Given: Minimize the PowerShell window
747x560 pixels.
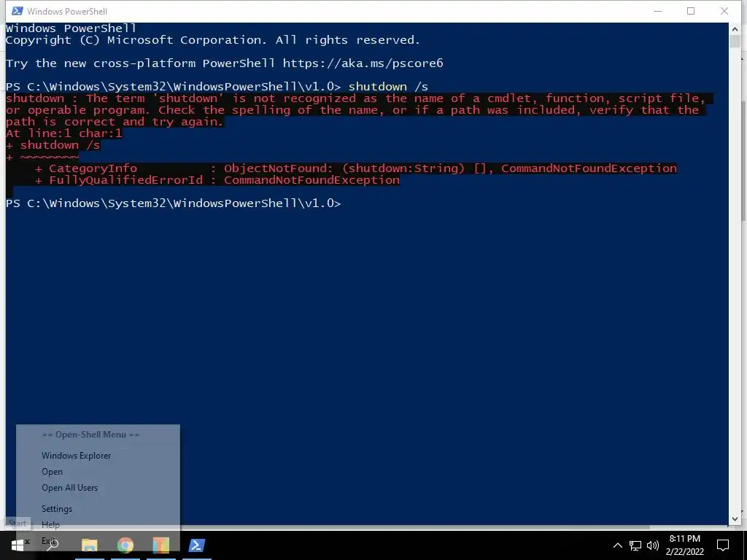Looking at the screenshot, I should coord(658,11).
